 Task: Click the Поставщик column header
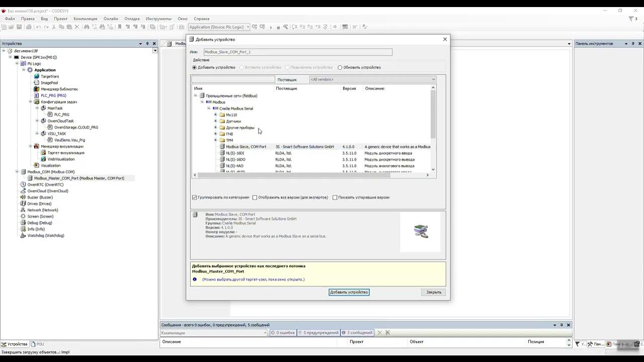pyautogui.click(x=307, y=88)
